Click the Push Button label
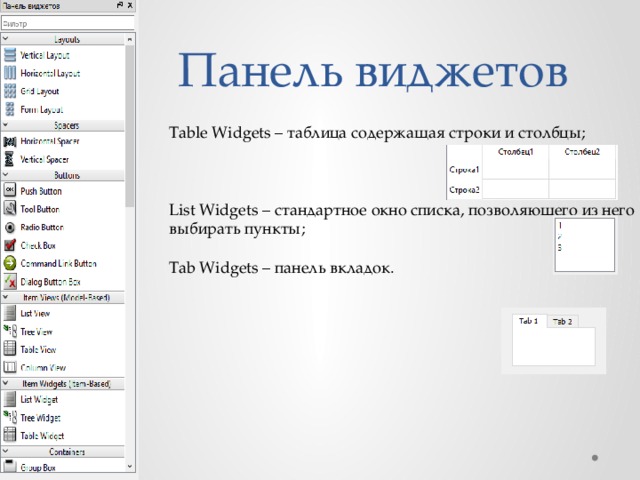The image size is (640, 480). (41, 191)
